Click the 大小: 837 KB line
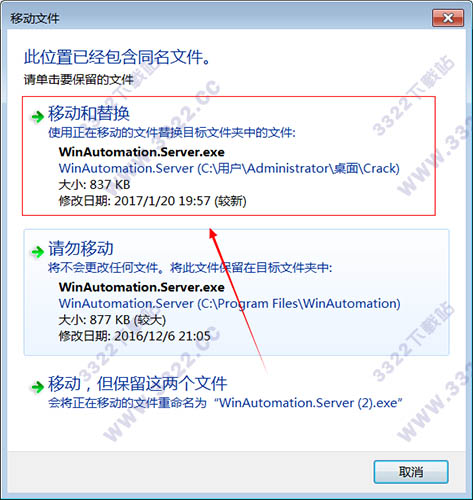473x500 pixels. 94,184
